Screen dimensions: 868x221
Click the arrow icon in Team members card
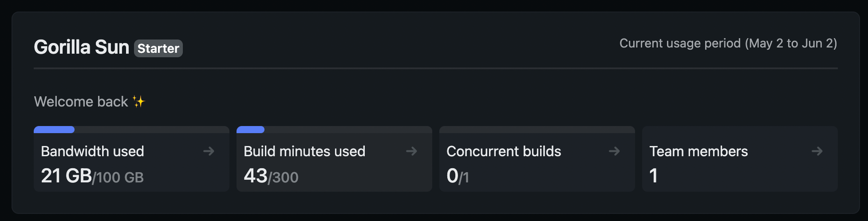pyautogui.click(x=817, y=151)
